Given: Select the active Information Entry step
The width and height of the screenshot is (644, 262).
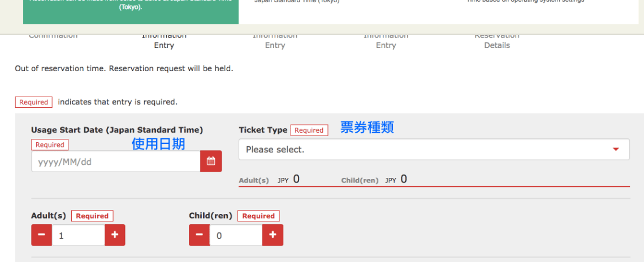Looking at the screenshot, I should pos(164,41).
